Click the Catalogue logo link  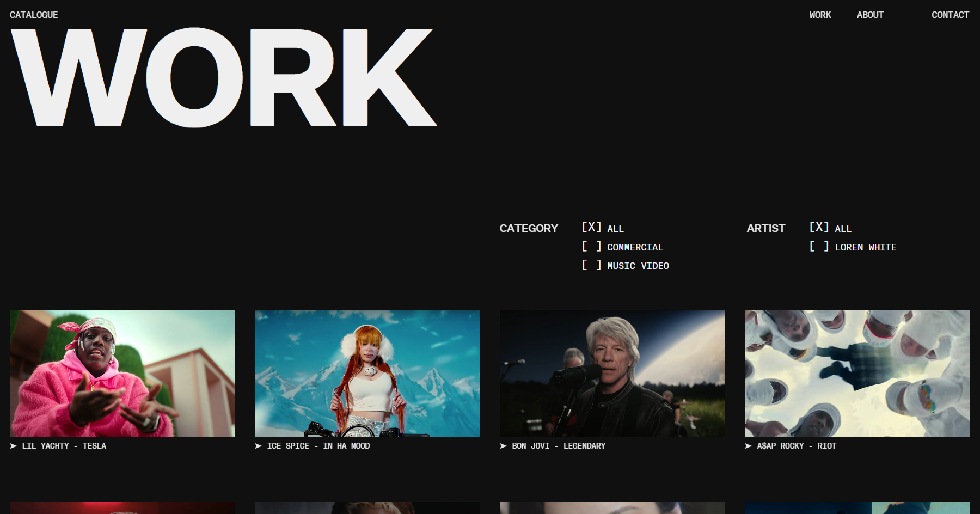pos(34,15)
